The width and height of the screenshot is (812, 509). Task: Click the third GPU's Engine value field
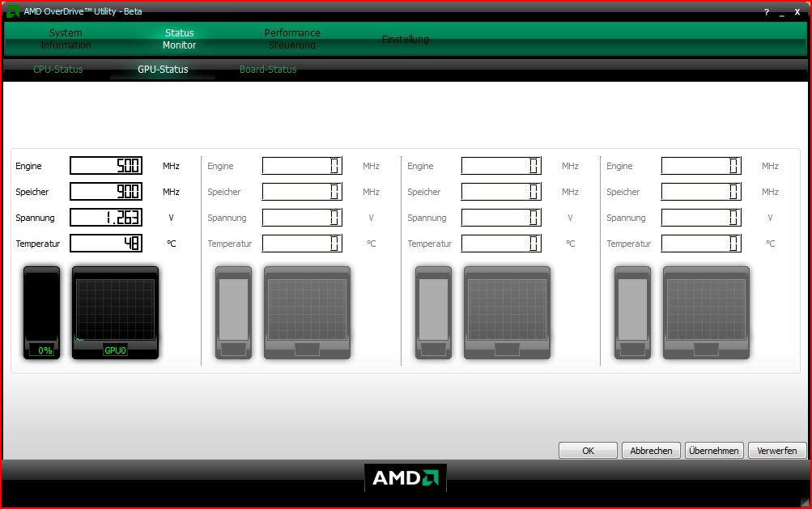click(x=501, y=166)
